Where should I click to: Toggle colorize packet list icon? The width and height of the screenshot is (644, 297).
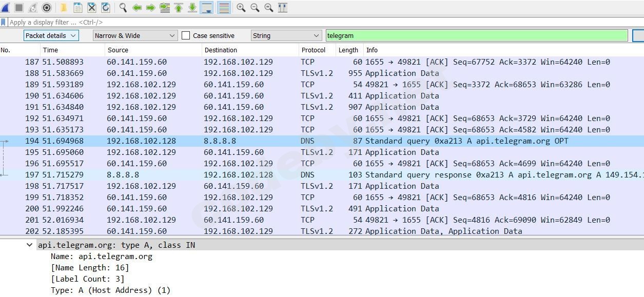click(x=224, y=8)
